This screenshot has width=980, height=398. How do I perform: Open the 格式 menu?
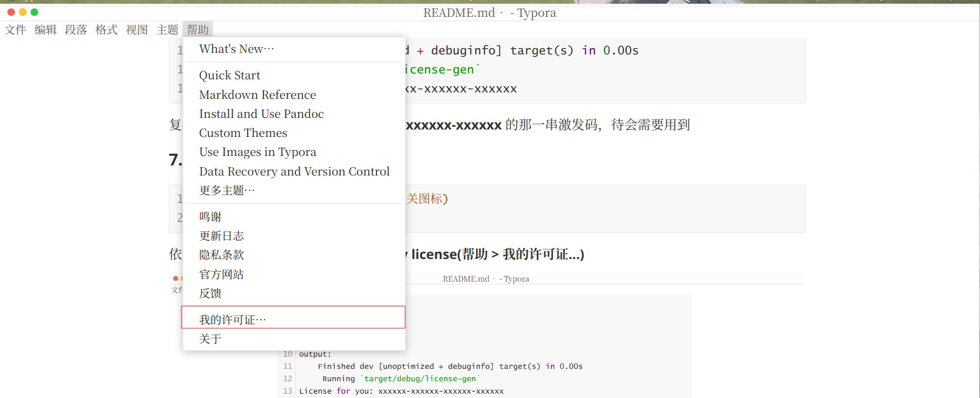click(x=106, y=30)
